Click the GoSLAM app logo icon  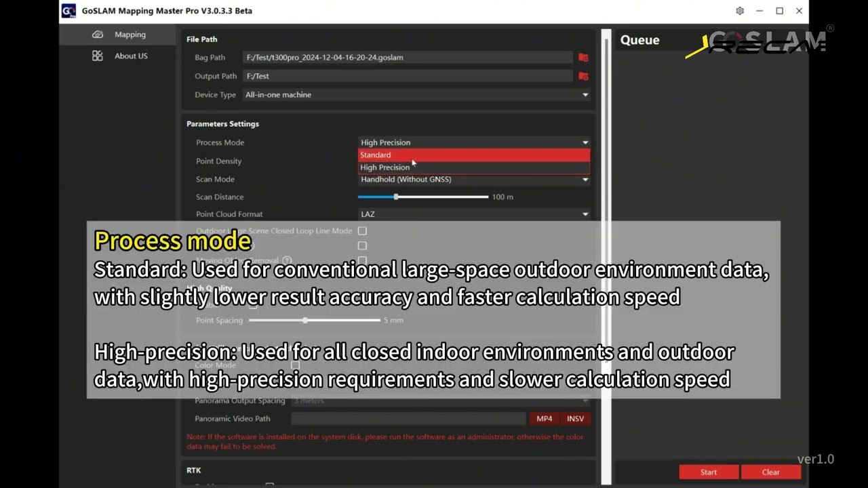[68, 11]
